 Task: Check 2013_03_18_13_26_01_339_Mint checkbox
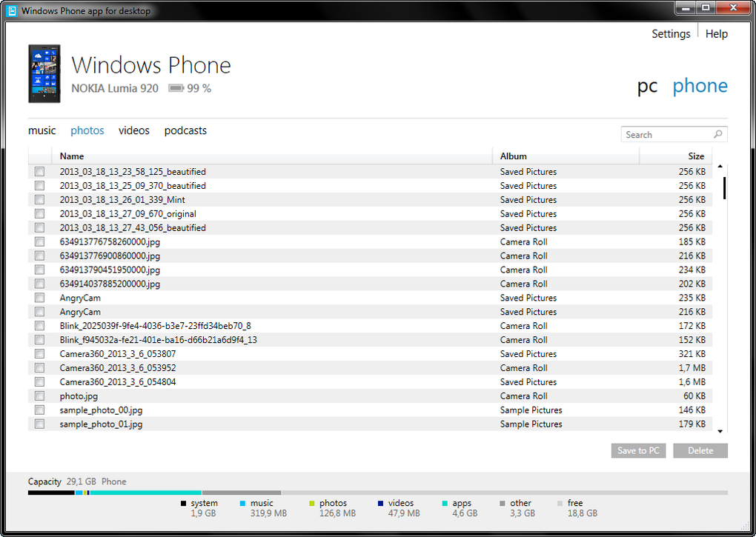coord(39,199)
